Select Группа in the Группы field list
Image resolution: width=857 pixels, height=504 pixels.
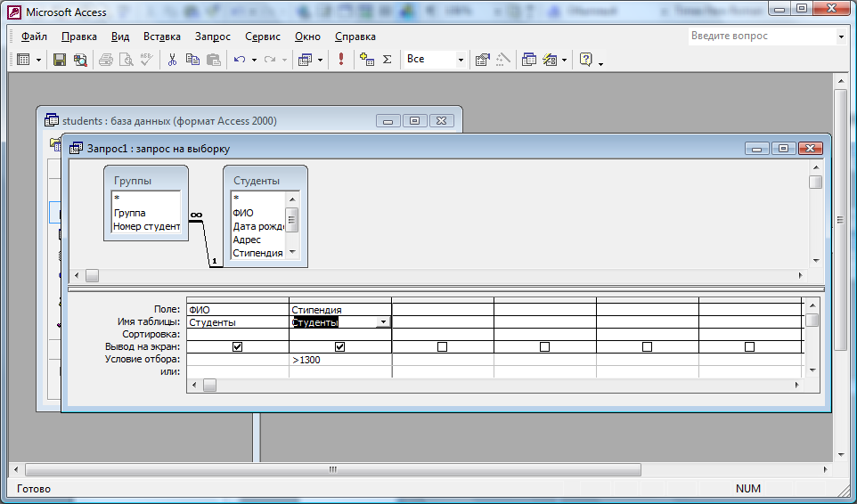(129, 213)
